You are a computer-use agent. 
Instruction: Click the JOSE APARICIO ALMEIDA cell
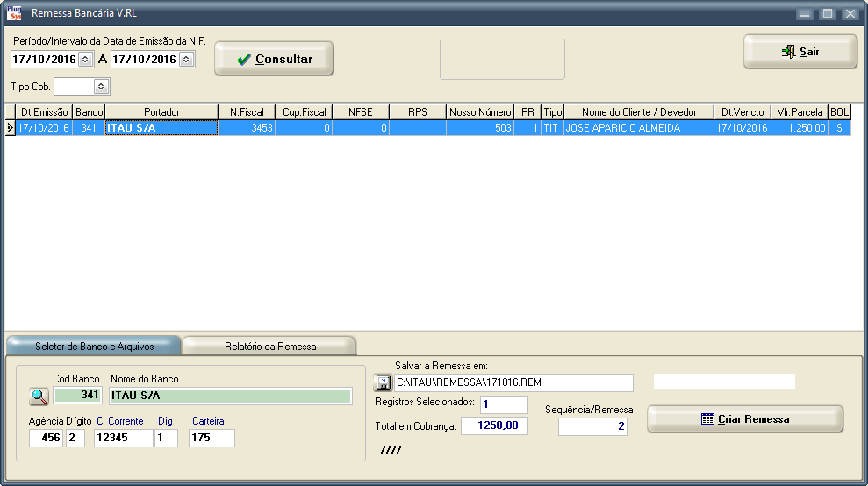[x=639, y=128]
